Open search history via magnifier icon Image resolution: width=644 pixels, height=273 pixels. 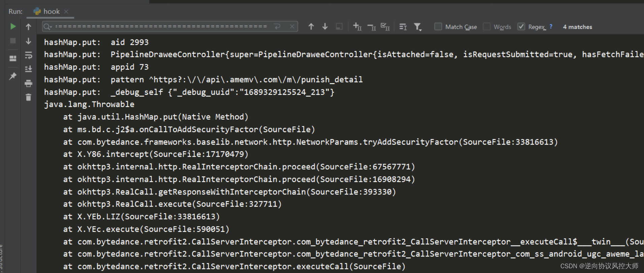[x=47, y=27]
